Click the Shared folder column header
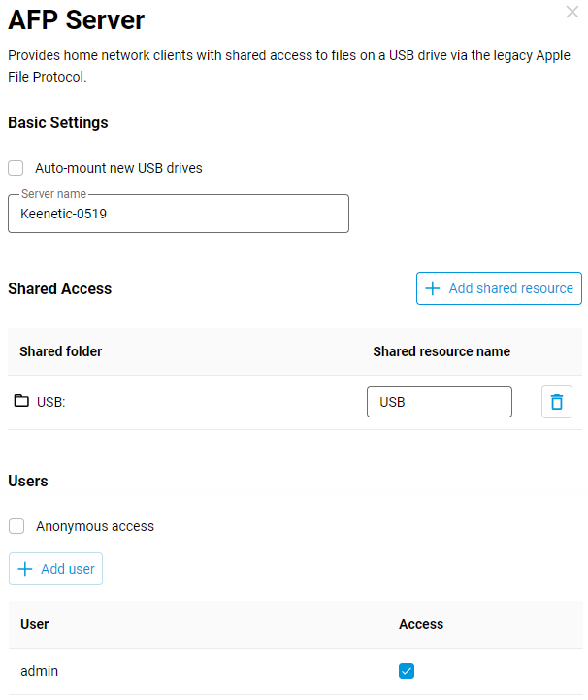This screenshot has width=588, height=700. [x=60, y=351]
